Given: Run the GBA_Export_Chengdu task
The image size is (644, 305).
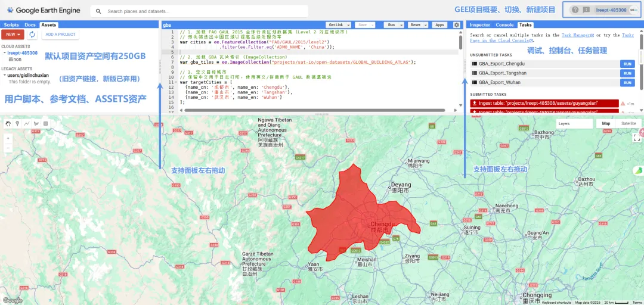Looking at the screenshot, I should pos(627,64).
